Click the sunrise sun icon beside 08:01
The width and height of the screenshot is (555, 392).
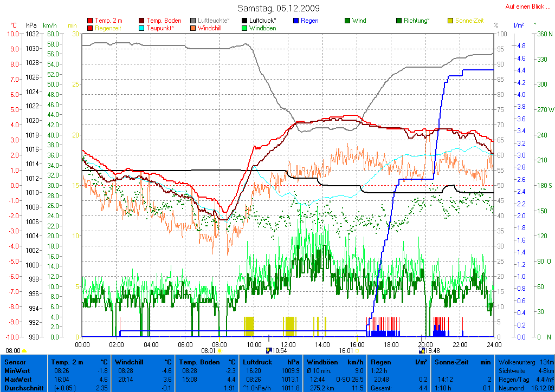[219, 350]
